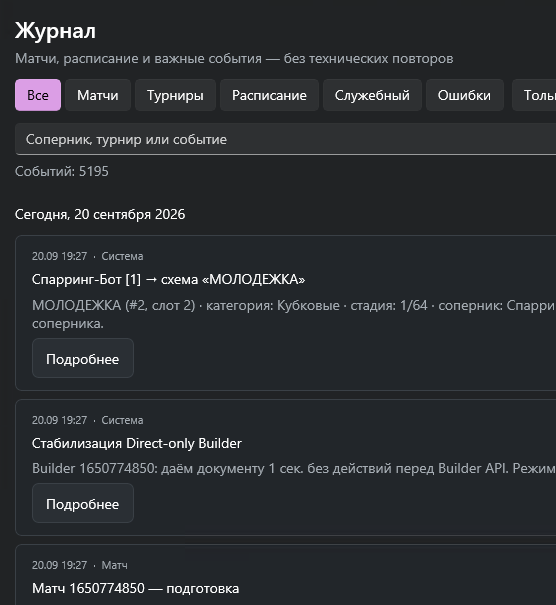Show the «Расписание» events filter
This screenshot has width=556, height=605.
[x=269, y=95]
